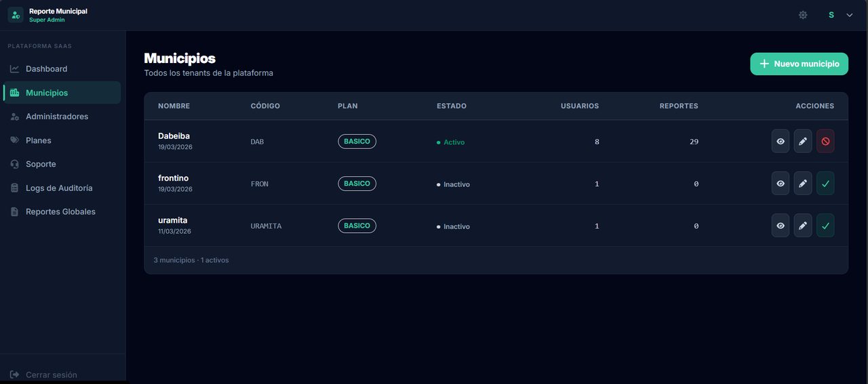The width and height of the screenshot is (868, 384).
Task: Click the REPORTES column header
Action: (679, 106)
